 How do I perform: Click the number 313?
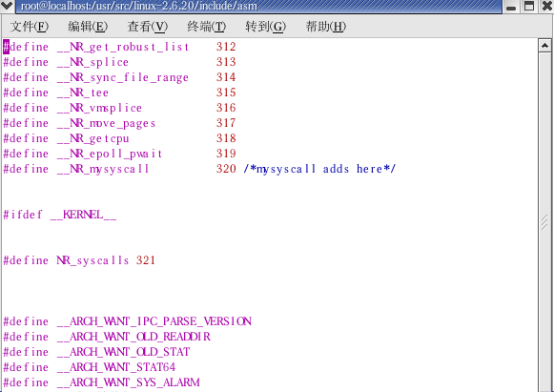[226, 62]
